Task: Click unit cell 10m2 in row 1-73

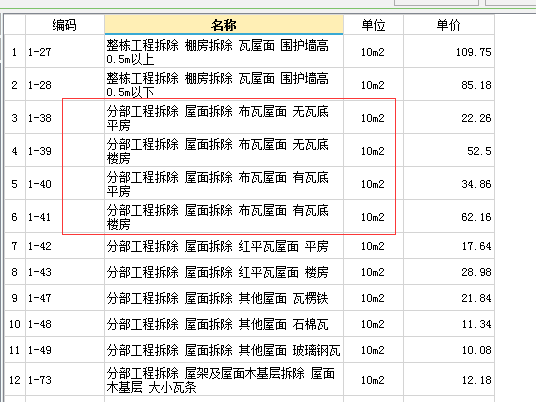Action: coord(373,380)
